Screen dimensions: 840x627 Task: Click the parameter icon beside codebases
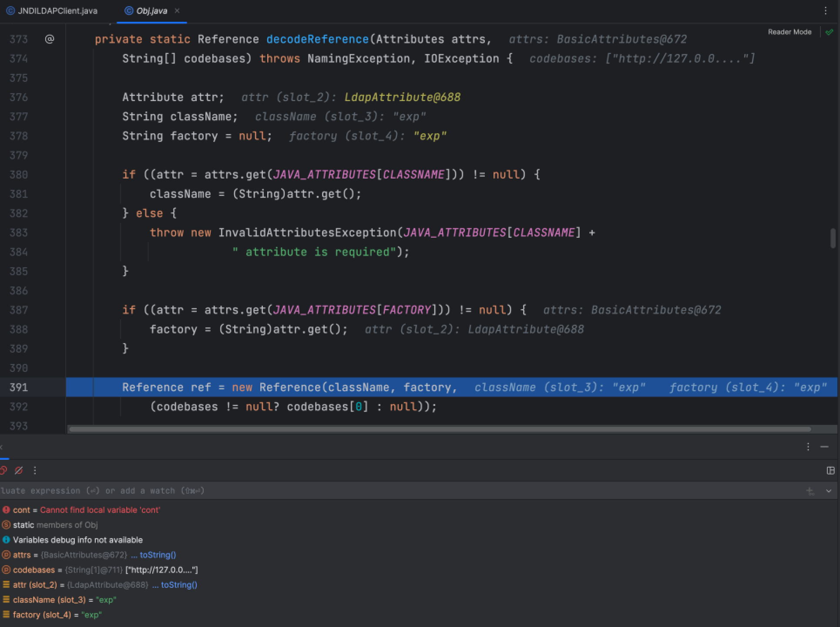pos(6,570)
